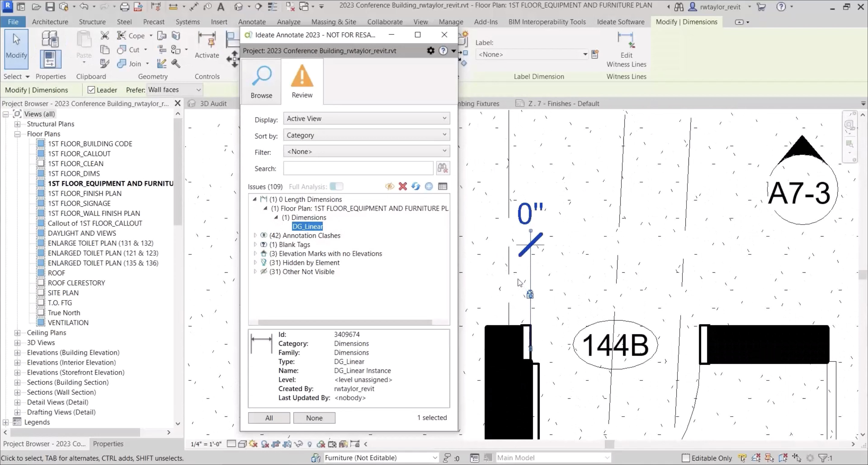Viewport: 868px width, 465px height.
Task: Open a project with the folder icon
Action: point(36,6)
